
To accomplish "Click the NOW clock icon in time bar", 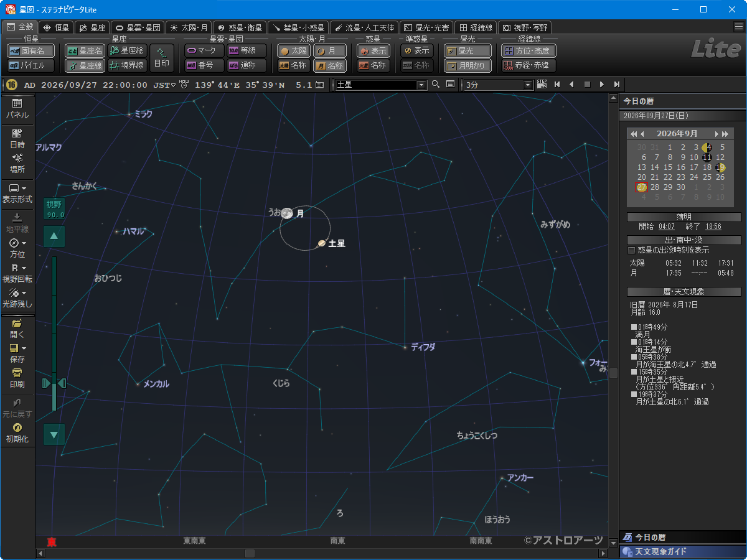I will (x=184, y=85).
